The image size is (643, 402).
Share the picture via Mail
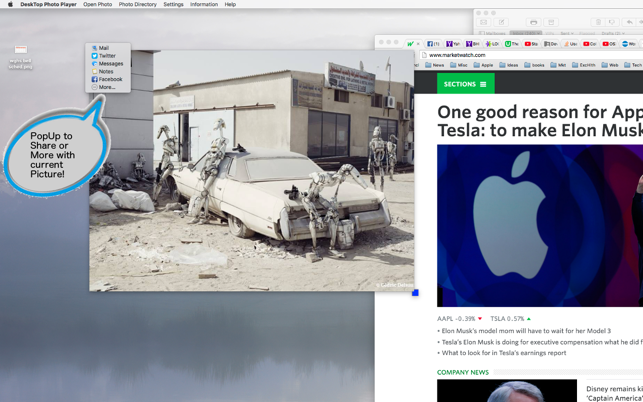coord(103,48)
